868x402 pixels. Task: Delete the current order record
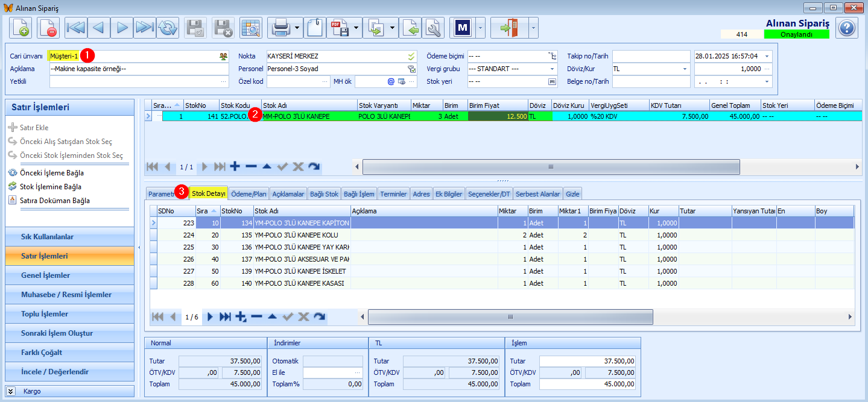pyautogui.click(x=48, y=28)
